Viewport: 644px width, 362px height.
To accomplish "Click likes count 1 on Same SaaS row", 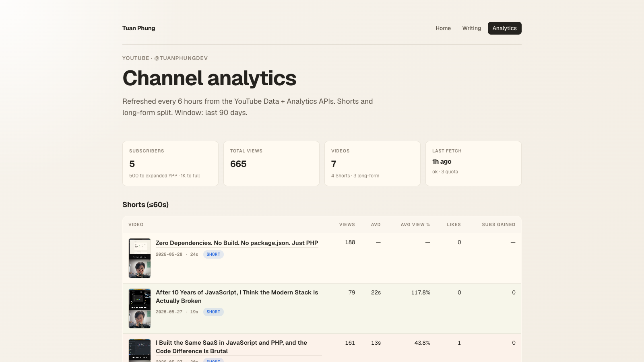I will click(x=459, y=343).
